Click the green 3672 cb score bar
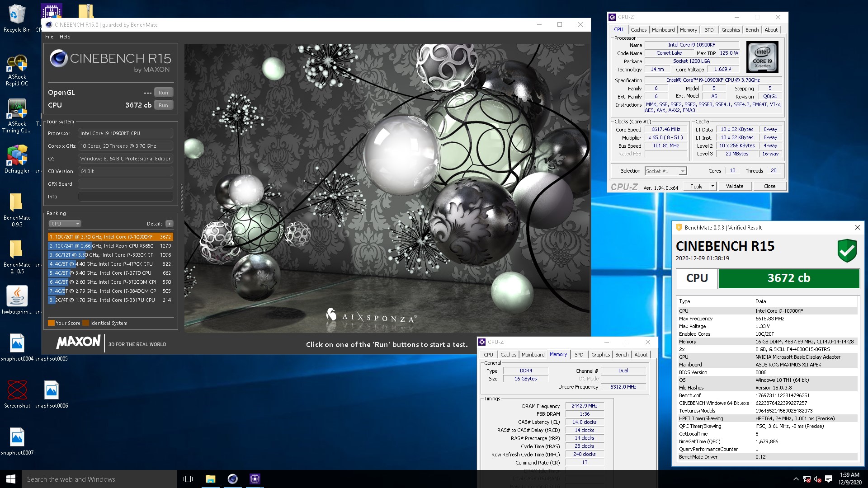Viewport: 868px width, 488px height. coord(788,278)
